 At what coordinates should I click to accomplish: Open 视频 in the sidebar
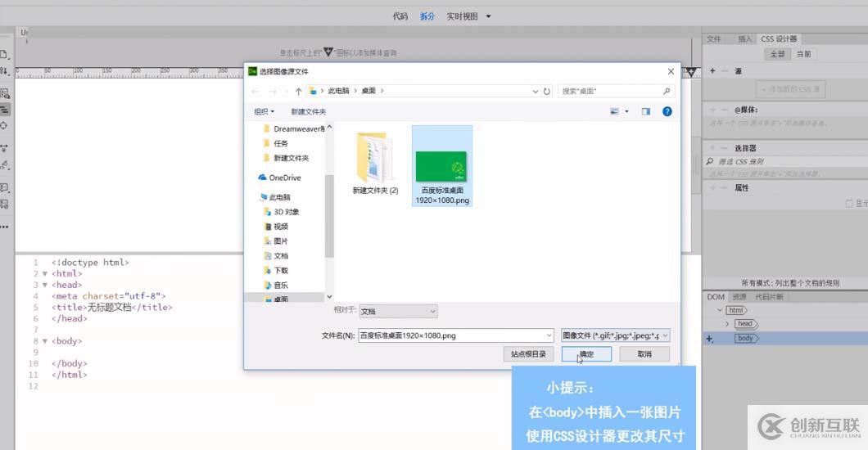276,227
